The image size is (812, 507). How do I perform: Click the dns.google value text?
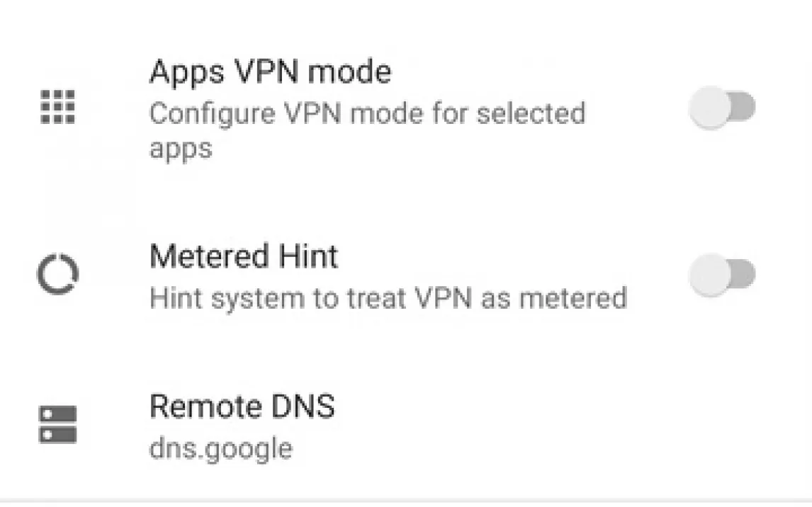coord(220,449)
